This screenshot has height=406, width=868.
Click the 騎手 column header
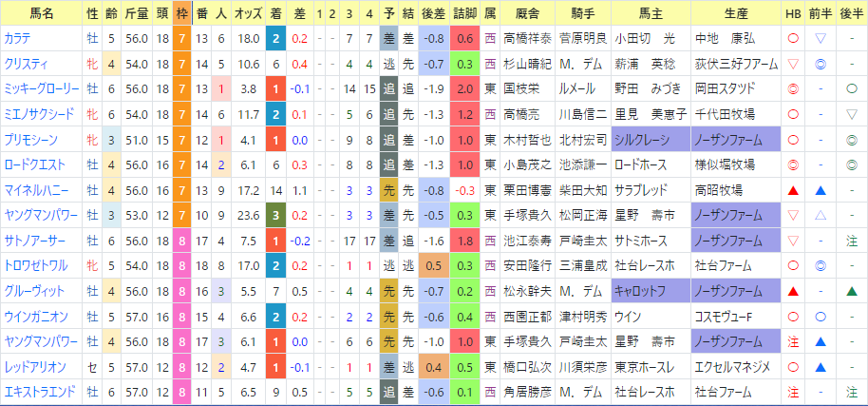(x=582, y=13)
